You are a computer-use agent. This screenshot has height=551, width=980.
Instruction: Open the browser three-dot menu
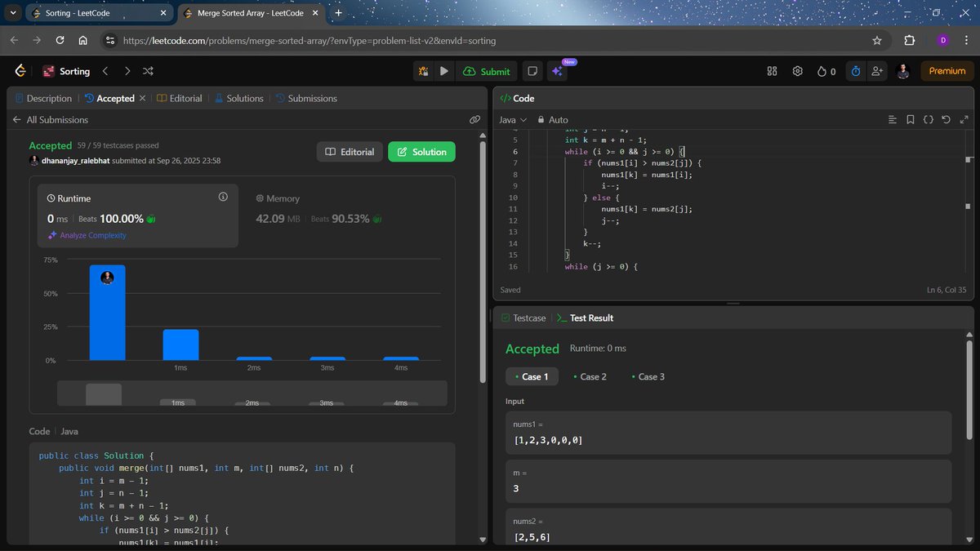coord(966,40)
